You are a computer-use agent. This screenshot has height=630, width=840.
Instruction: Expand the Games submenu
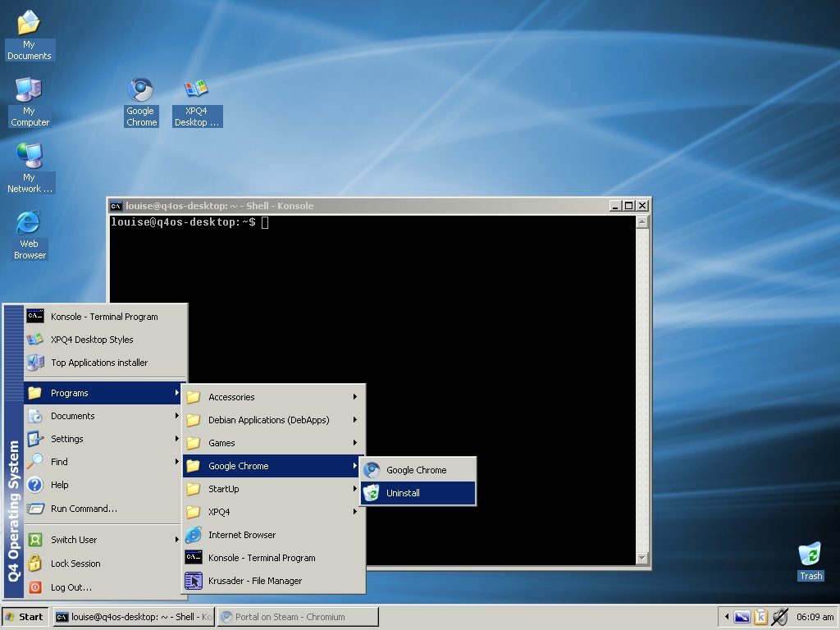point(273,443)
